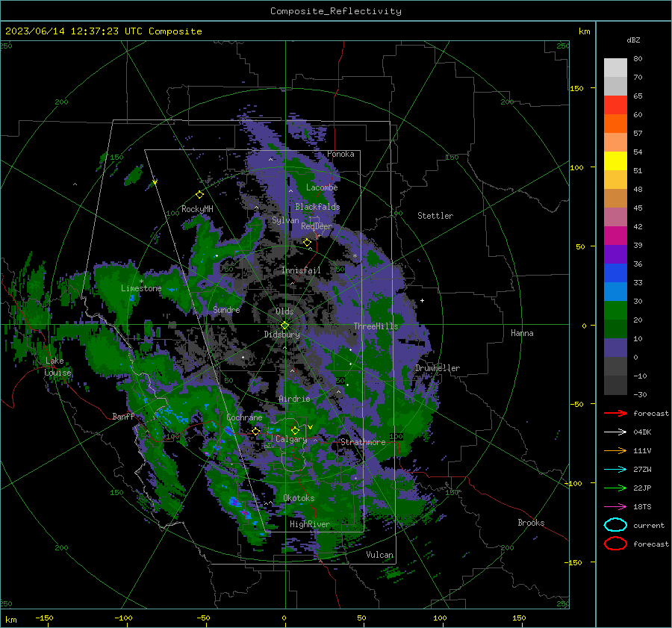The width and height of the screenshot is (672, 628).
Task: Click the magenta 18TS arrow icon
Action: click(615, 506)
